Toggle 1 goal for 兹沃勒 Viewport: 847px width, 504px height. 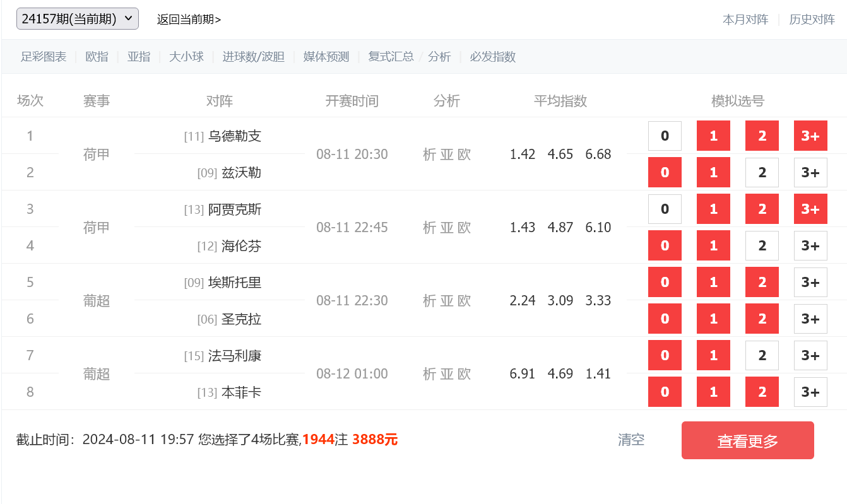(713, 173)
